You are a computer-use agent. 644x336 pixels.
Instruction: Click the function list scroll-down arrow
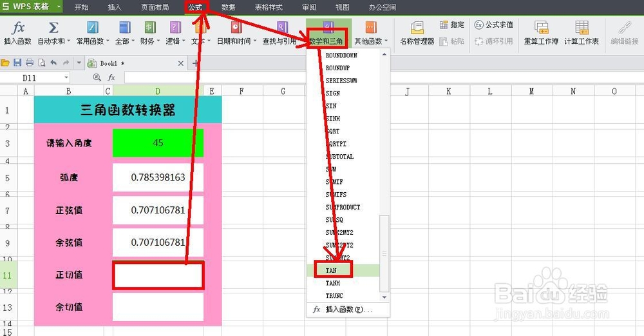tap(384, 297)
